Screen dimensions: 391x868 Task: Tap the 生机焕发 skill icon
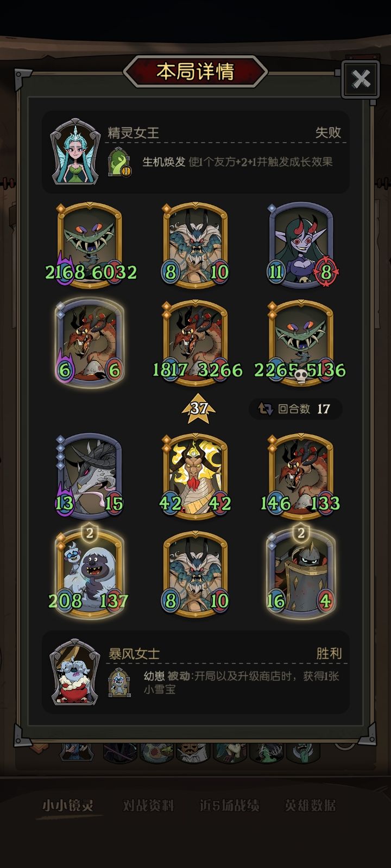(x=119, y=162)
